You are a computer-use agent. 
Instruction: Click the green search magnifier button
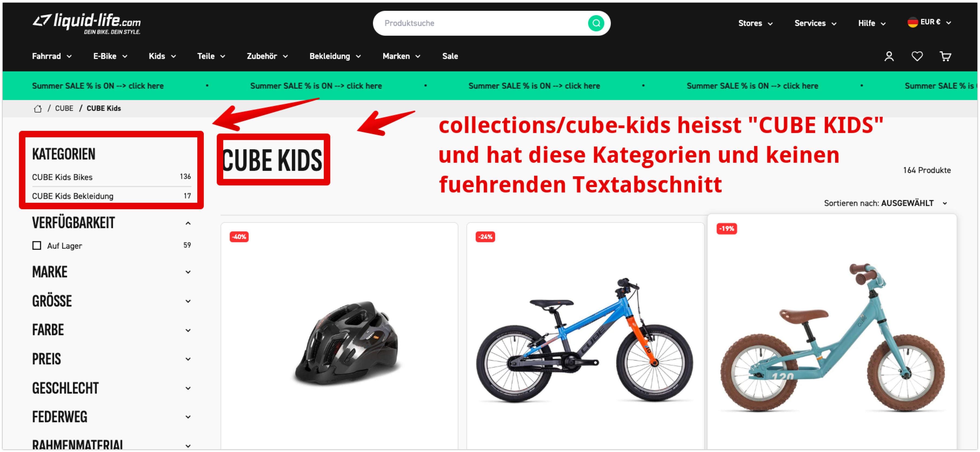(596, 23)
